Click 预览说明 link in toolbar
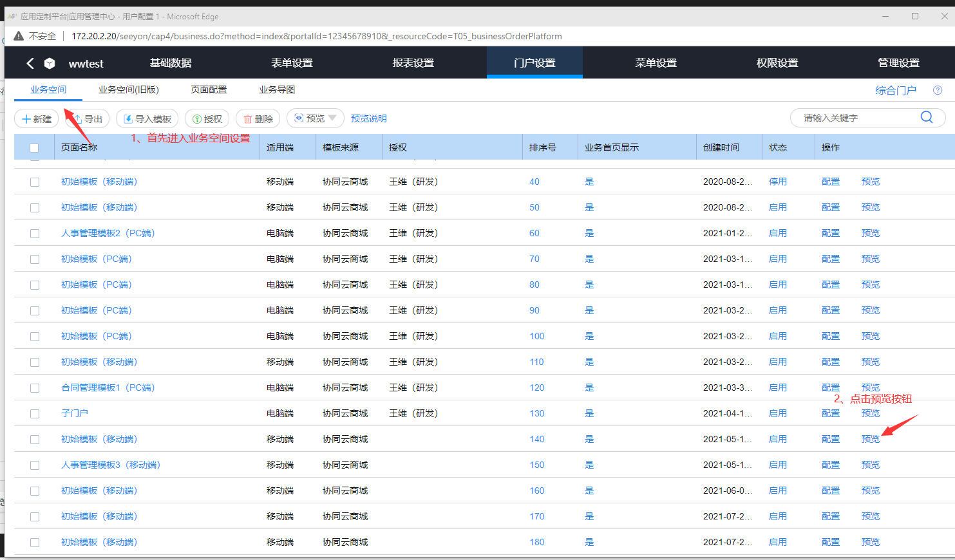Screen dimensions: 955x560 point(368,118)
